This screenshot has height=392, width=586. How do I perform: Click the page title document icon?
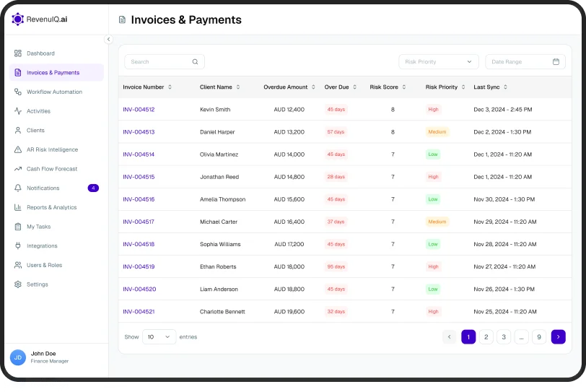coord(122,19)
